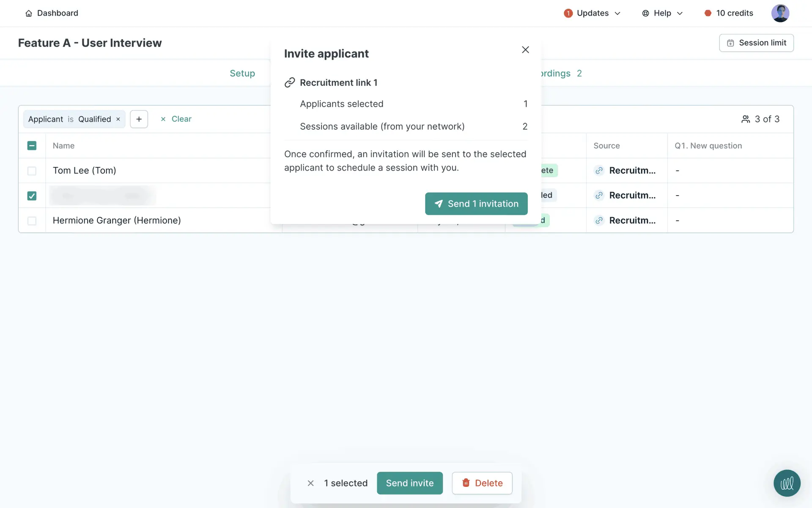This screenshot has width=812, height=508.
Task: Click the Recruitment link chain icon
Action: point(290,83)
